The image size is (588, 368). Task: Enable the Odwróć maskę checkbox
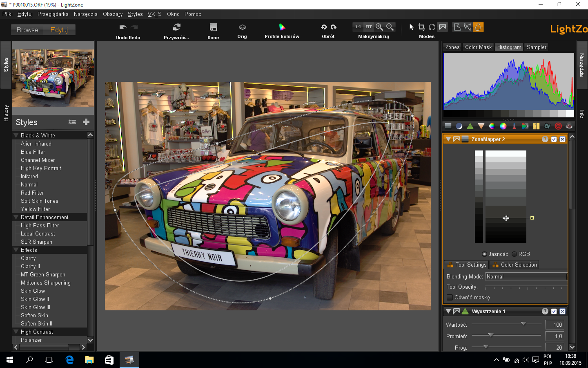pyautogui.click(x=450, y=297)
